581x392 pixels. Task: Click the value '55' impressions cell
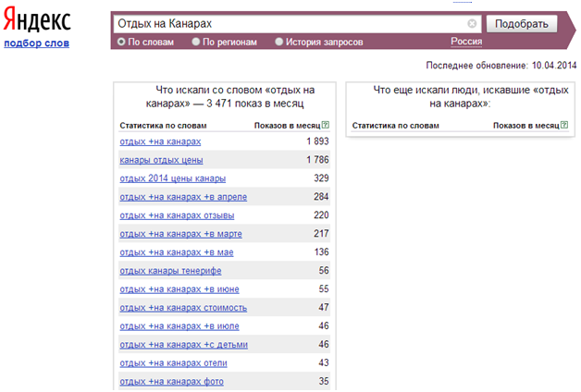click(x=324, y=289)
